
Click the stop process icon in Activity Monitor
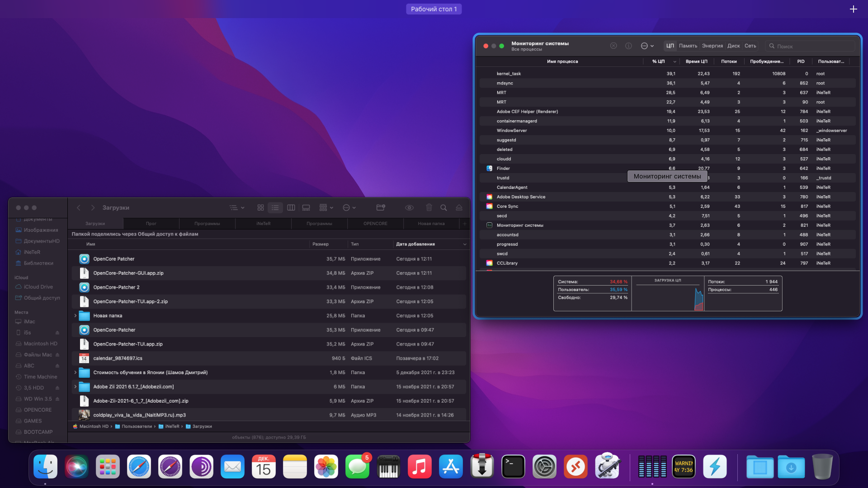point(613,46)
